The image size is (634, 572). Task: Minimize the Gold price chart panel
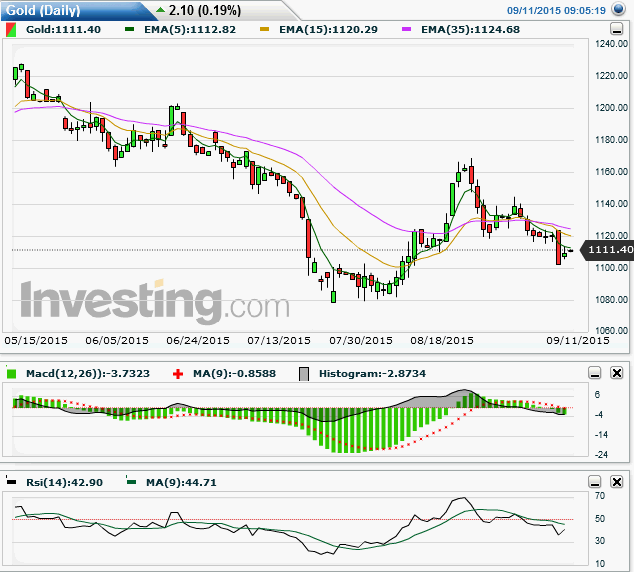click(616, 29)
